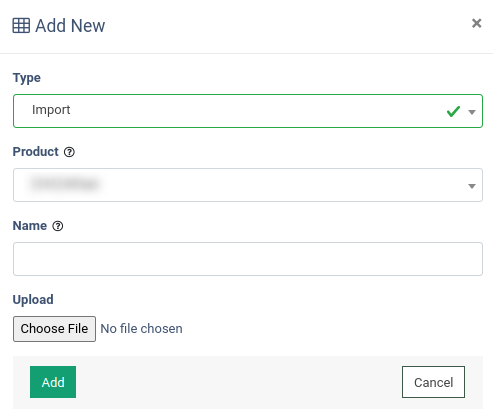The width and height of the screenshot is (493, 419).
Task: Click the Add New dialog title
Action: [70, 26]
